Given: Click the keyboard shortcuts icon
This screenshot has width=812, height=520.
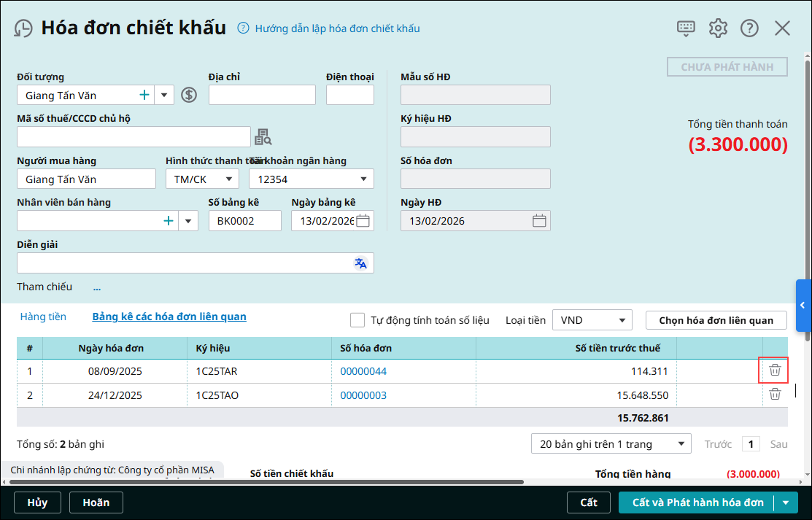Looking at the screenshot, I should click(686, 28).
